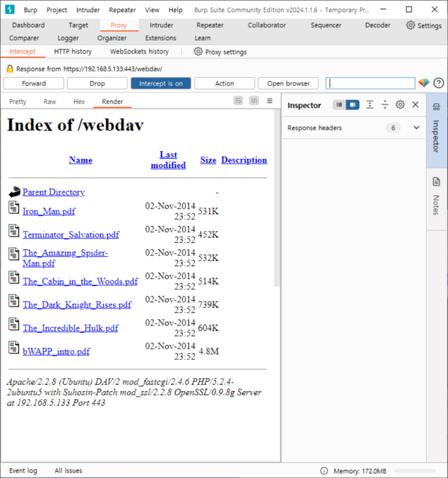Sort listing by Name column
The image size is (448, 478).
point(81,160)
